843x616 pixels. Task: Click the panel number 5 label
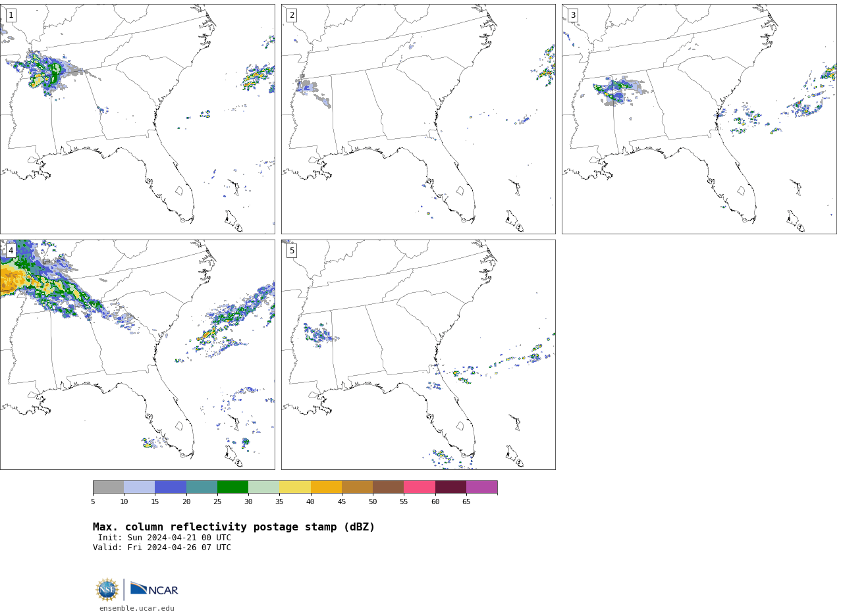coord(292,251)
